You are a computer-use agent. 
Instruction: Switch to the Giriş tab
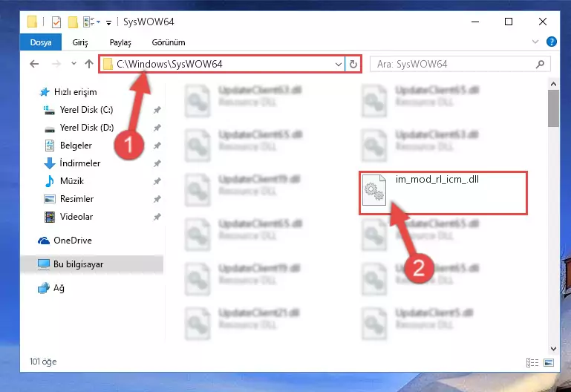(79, 42)
